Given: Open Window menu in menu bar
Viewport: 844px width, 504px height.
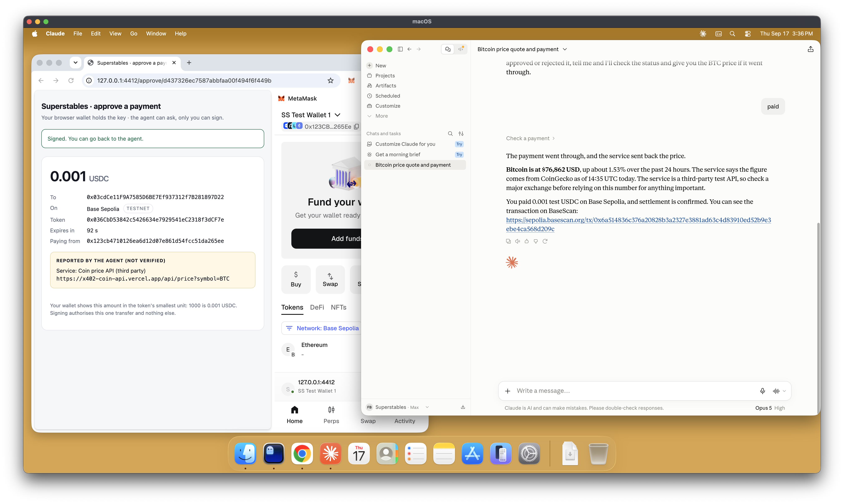Looking at the screenshot, I should coord(156,34).
